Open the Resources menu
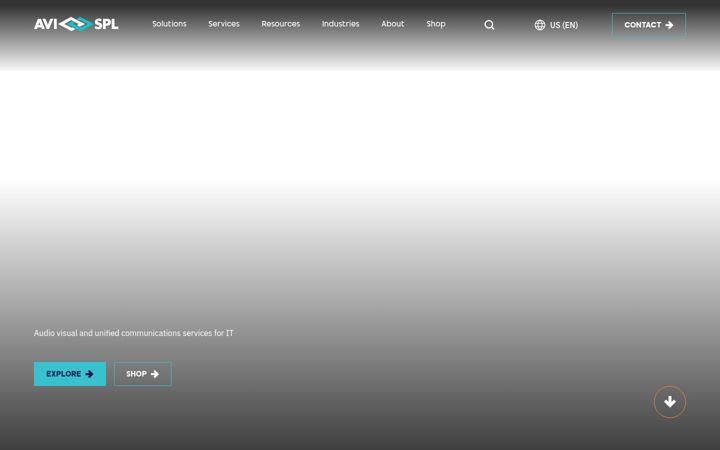 pos(281,24)
